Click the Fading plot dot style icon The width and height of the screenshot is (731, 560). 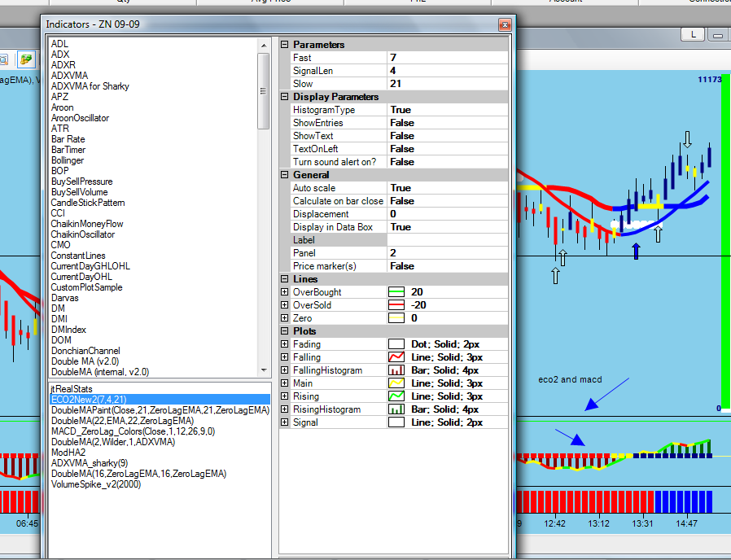coord(396,344)
